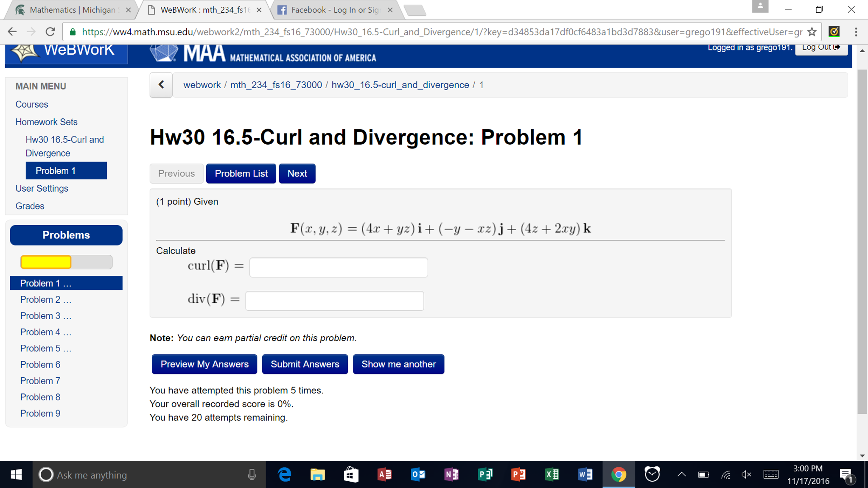
Task: Open Hw30 16.5-Curl and Divergence sidebar link
Action: [x=64, y=146]
